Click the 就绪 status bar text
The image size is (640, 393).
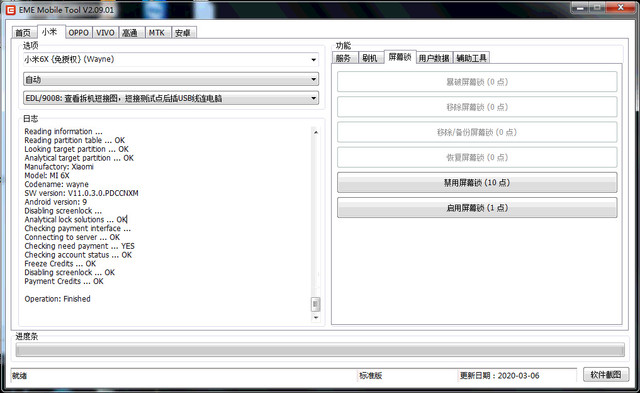pyautogui.click(x=19, y=375)
